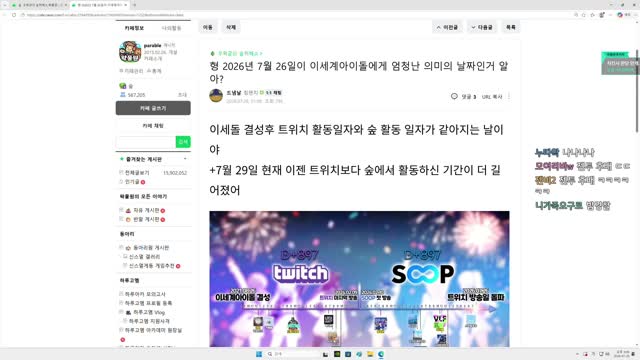Go to next post with 다음글

(x=482, y=27)
